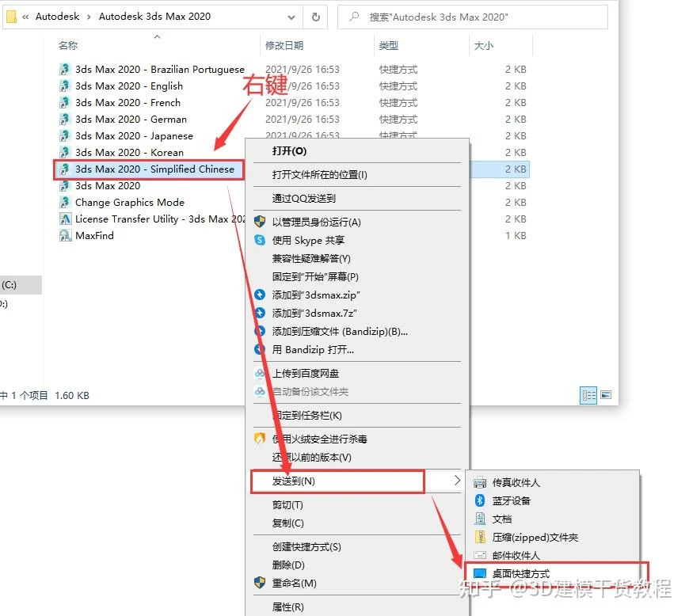This screenshot has width=689, height=616.
Task: Choose 以管理员身份运行(A) from context menu
Action: tap(316, 222)
